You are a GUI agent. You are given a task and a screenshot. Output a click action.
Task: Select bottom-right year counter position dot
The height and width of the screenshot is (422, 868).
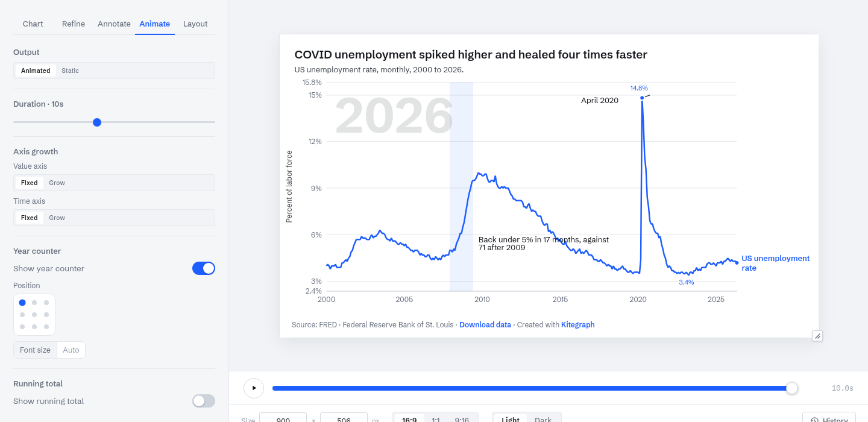(46, 327)
